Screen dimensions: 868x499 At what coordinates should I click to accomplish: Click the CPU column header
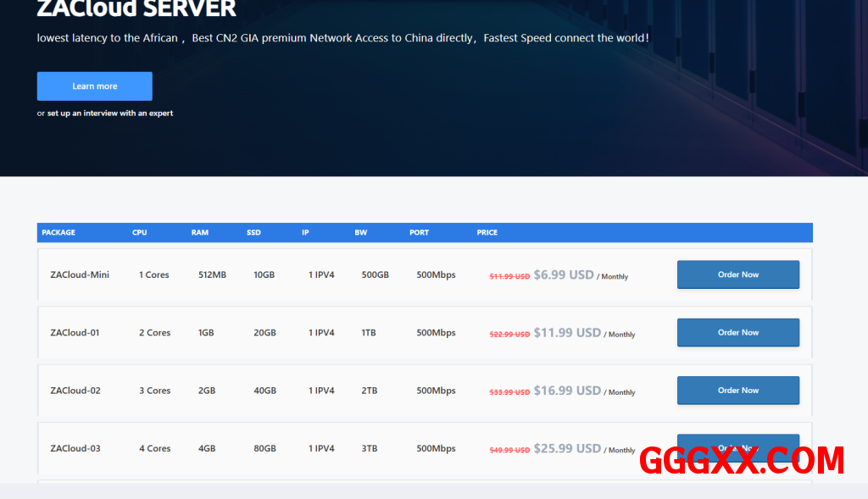pyautogui.click(x=139, y=233)
